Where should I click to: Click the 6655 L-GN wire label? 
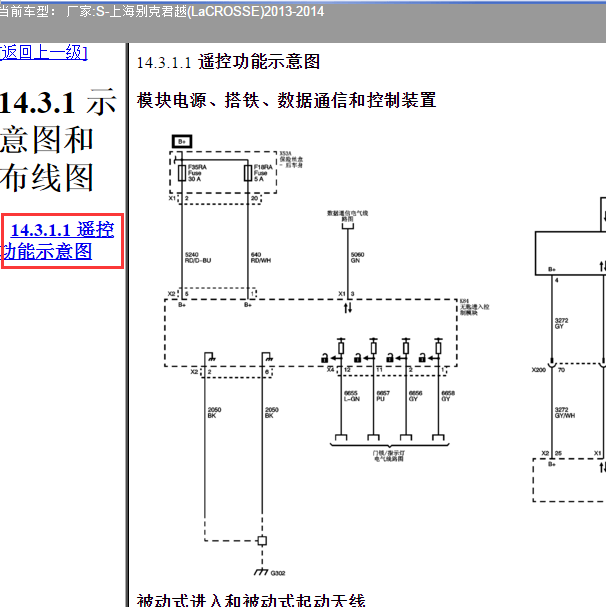coord(352,396)
